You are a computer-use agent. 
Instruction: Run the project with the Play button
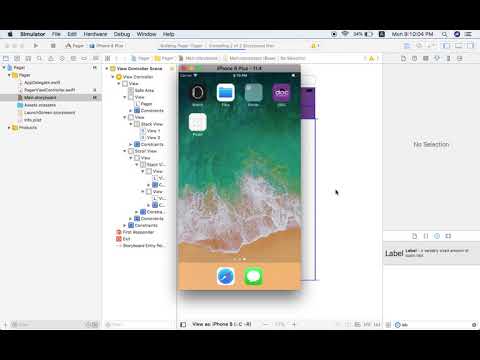click(x=36, y=46)
